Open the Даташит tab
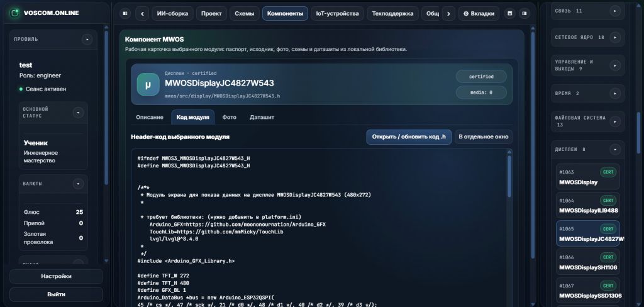Viewport: 644px width, 307px height. pyautogui.click(x=262, y=117)
